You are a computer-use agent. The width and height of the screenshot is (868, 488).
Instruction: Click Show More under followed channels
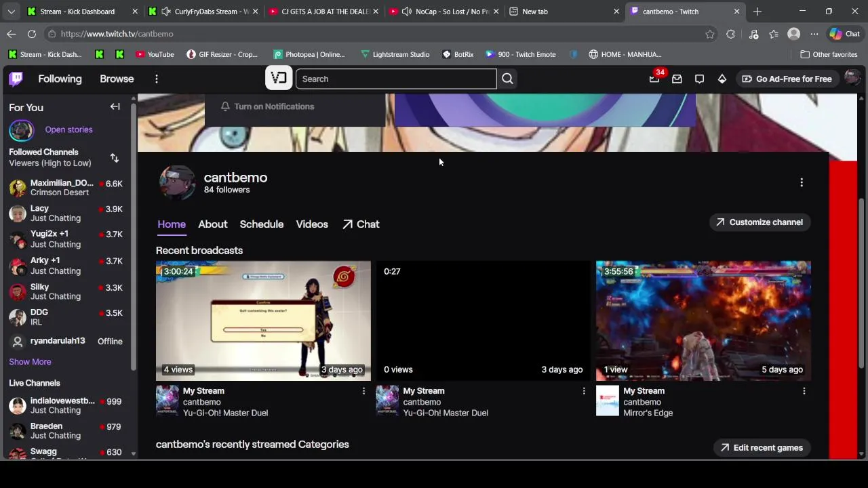[30, 362]
